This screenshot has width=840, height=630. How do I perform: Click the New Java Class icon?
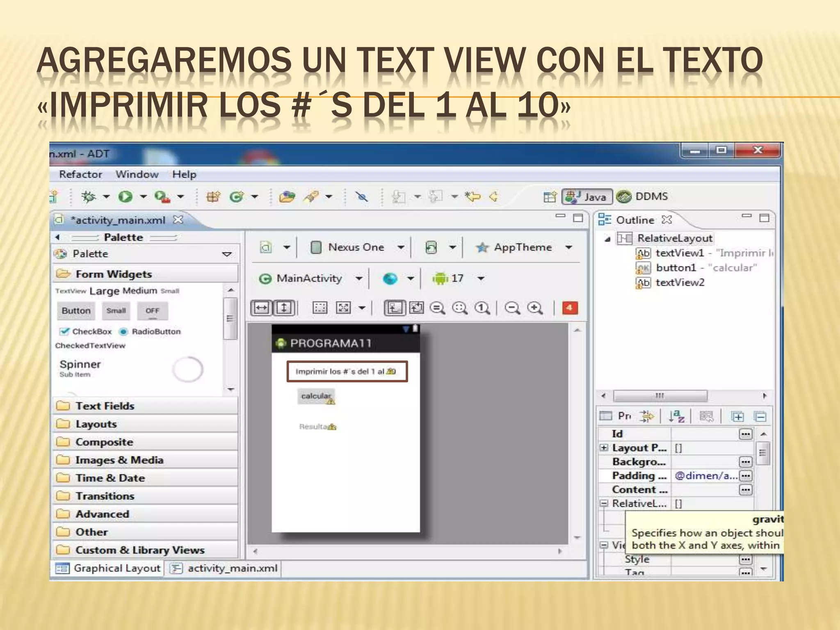[x=237, y=197]
